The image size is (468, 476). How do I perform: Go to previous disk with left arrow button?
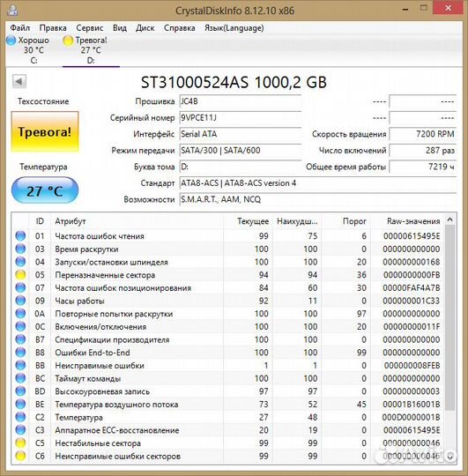(x=19, y=81)
